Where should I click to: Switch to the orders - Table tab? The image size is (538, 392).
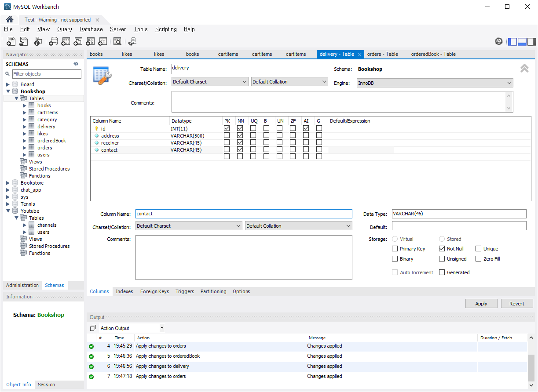[383, 54]
